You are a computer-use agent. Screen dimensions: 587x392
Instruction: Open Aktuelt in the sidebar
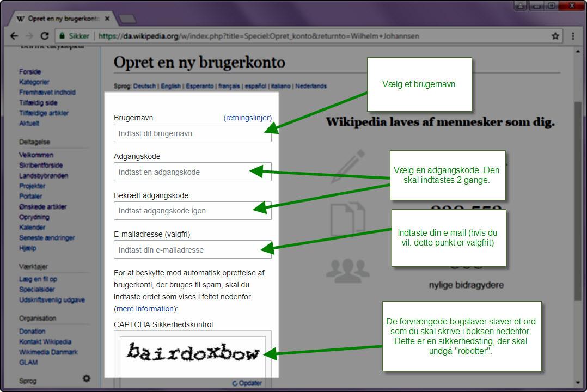29,123
